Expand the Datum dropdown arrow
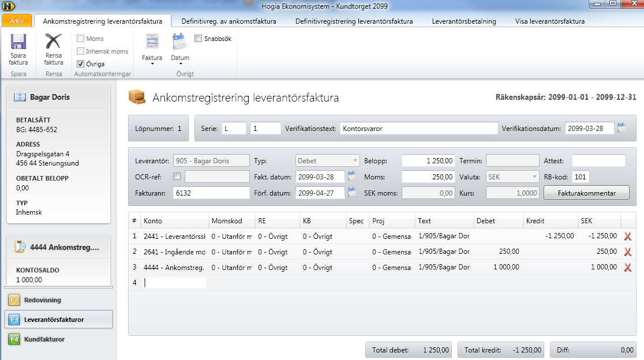The height and width of the screenshot is (360, 644). (180, 64)
